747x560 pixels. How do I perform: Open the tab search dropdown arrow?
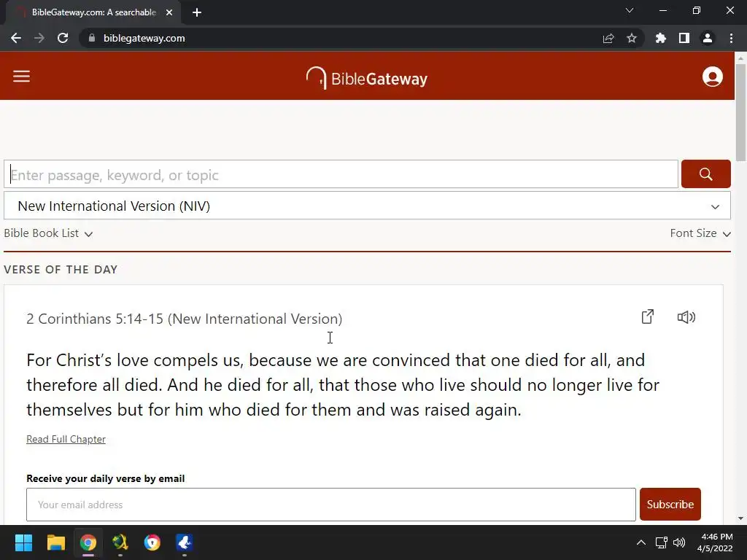pyautogui.click(x=630, y=10)
